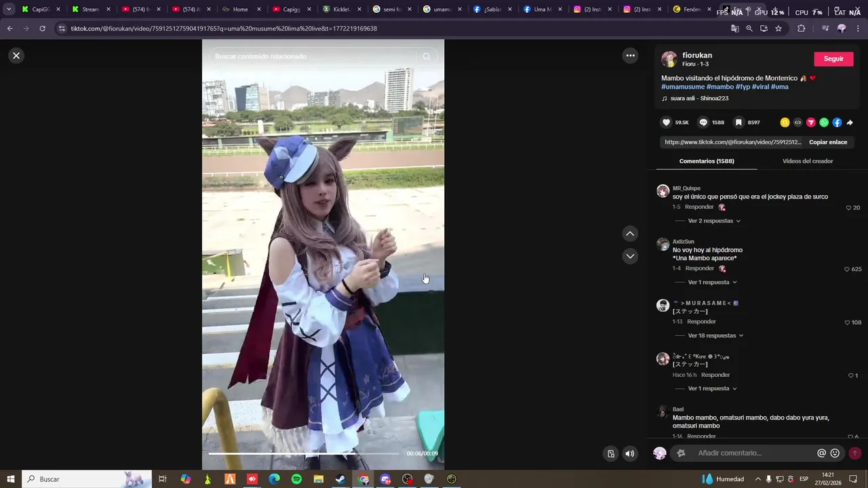
Task: Open browser extensions puzzle icon
Action: click(801, 28)
